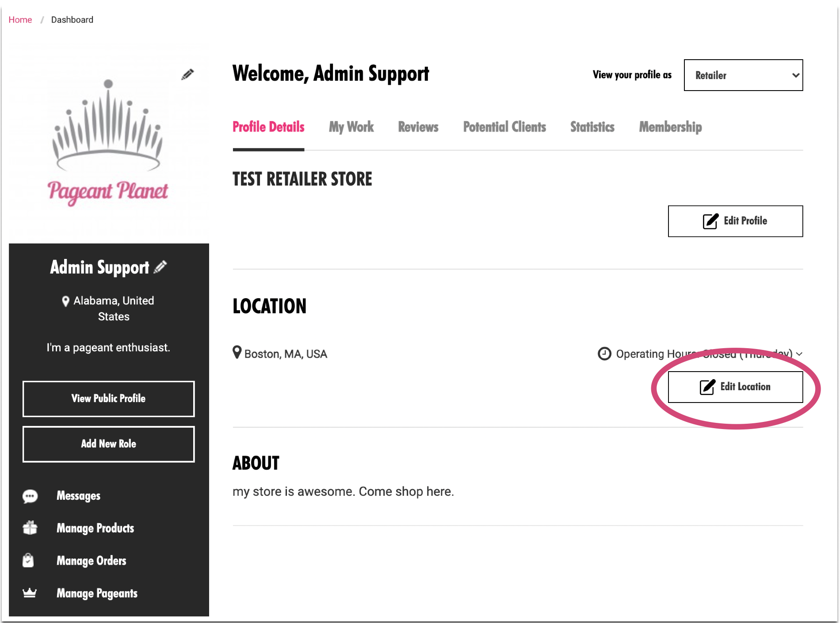
Task: Click the Manage Pageants crown icon
Action: click(x=30, y=593)
